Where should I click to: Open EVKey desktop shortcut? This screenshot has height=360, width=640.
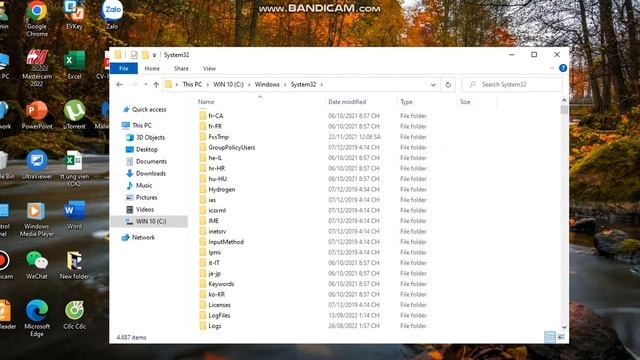click(x=74, y=16)
